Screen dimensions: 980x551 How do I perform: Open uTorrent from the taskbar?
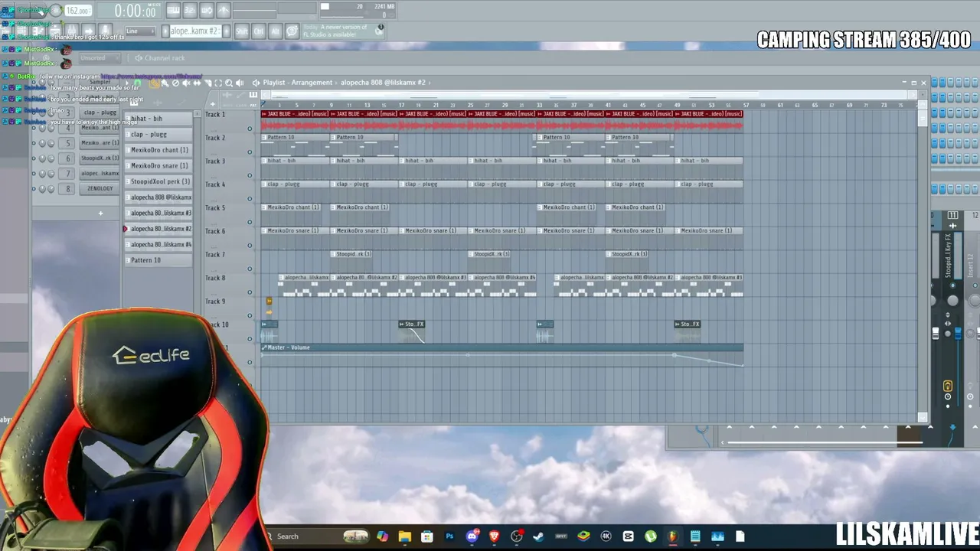(x=651, y=536)
